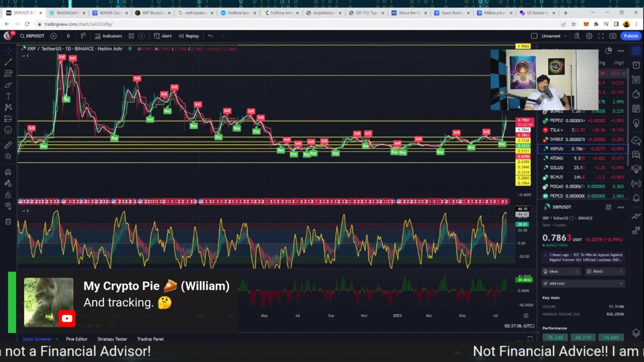Select the SOLUS row in the watchlist

[x=584, y=167]
